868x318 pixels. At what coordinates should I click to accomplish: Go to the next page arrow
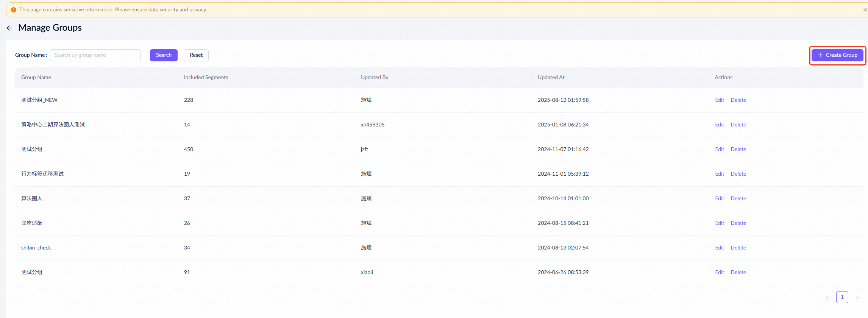857,298
